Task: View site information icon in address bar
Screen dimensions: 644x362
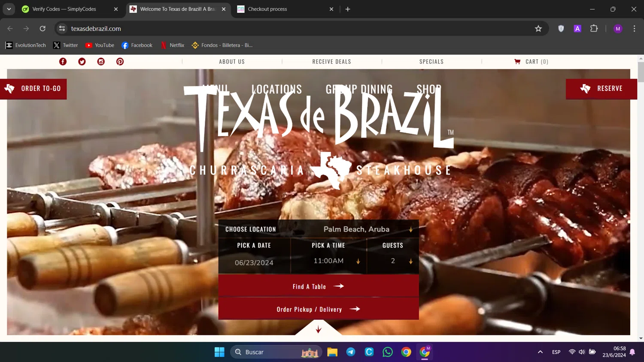Action: click(x=62, y=29)
